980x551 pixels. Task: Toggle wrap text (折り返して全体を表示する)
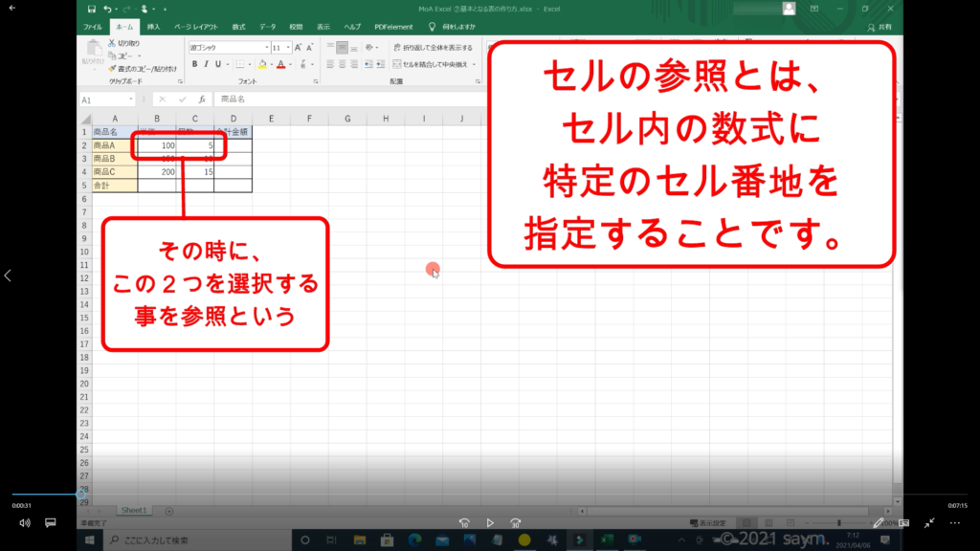pos(432,47)
